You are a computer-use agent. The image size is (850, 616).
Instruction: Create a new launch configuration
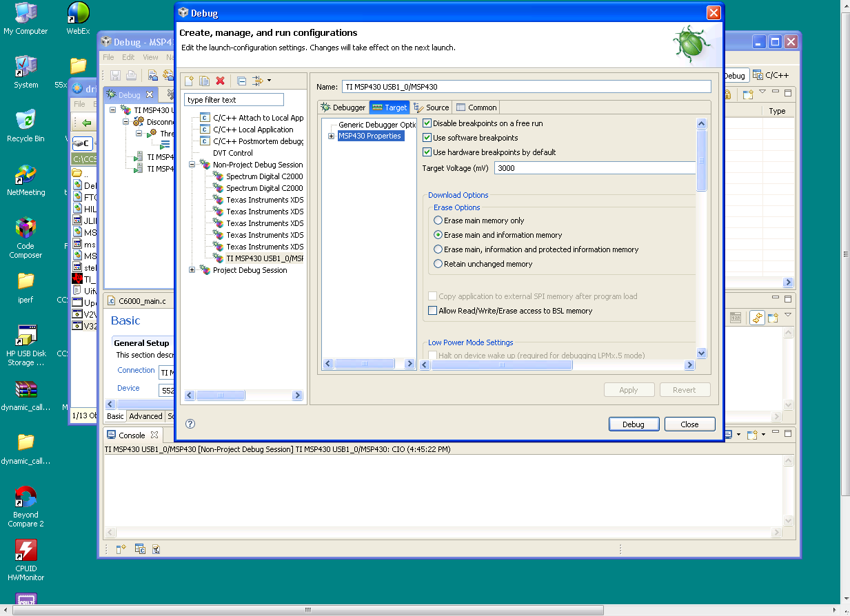pyautogui.click(x=189, y=81)
